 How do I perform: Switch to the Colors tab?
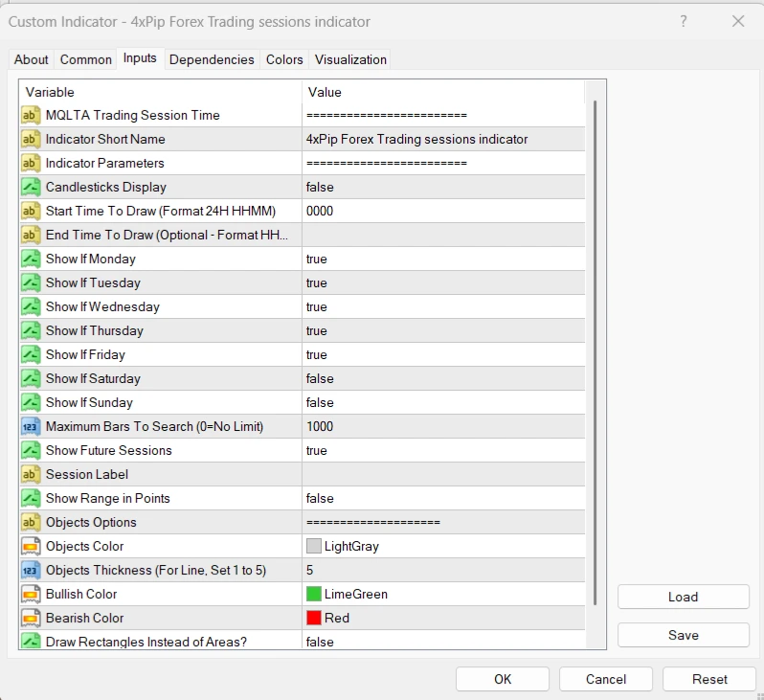(x=284, y=59)
